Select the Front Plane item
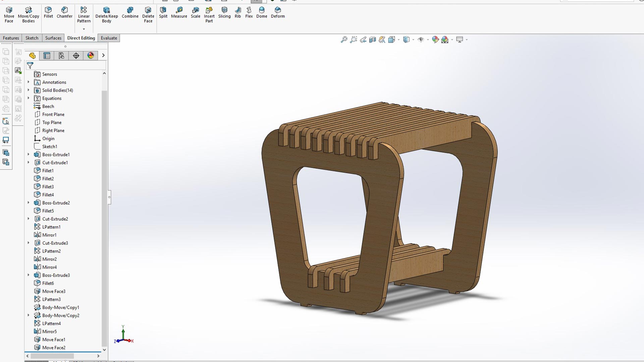Screen dimensions: 644x362 49,114
